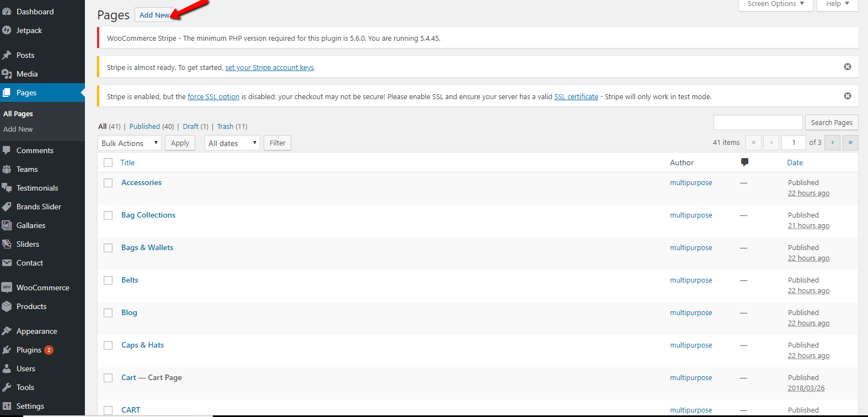Sort pages by Date column header
The width and height of the screenshot is (868, 417).
click(x=795, y=163)
